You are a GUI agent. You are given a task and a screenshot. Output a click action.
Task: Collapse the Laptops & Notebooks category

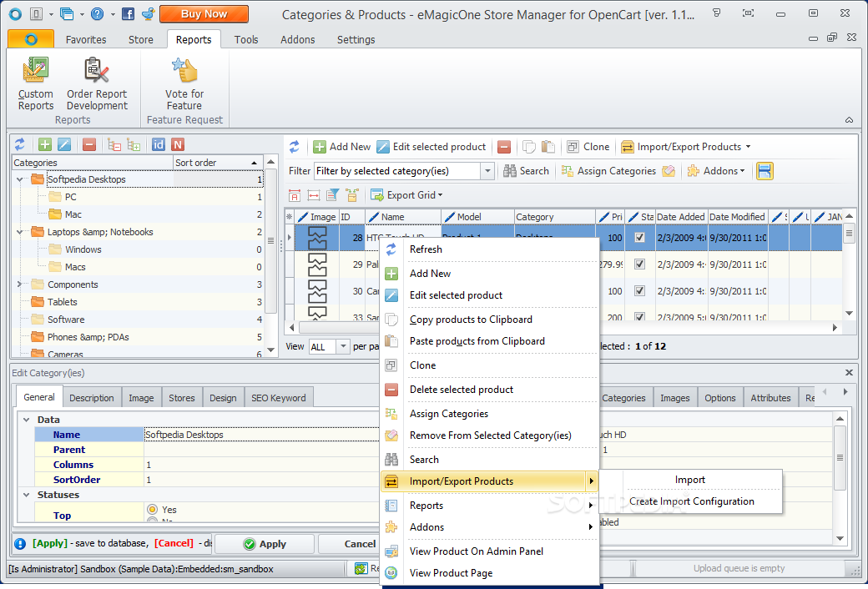20,232
